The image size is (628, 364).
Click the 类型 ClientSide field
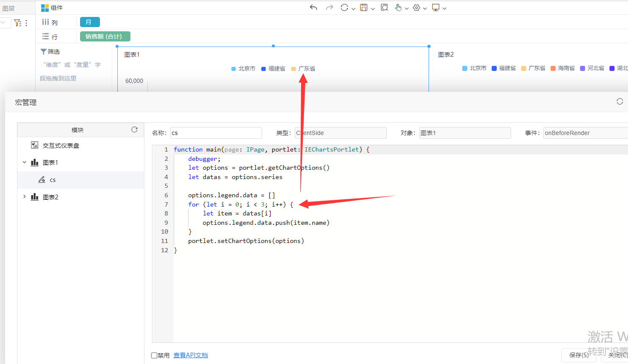click(x=340, y=133)
